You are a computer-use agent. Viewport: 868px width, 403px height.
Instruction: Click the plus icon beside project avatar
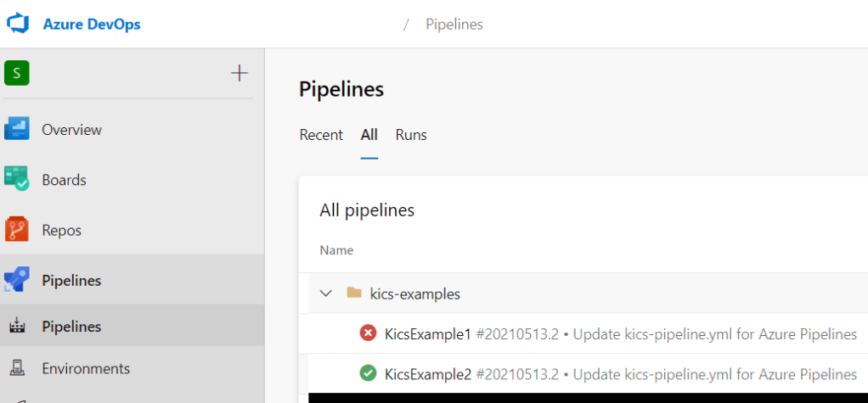240,74
